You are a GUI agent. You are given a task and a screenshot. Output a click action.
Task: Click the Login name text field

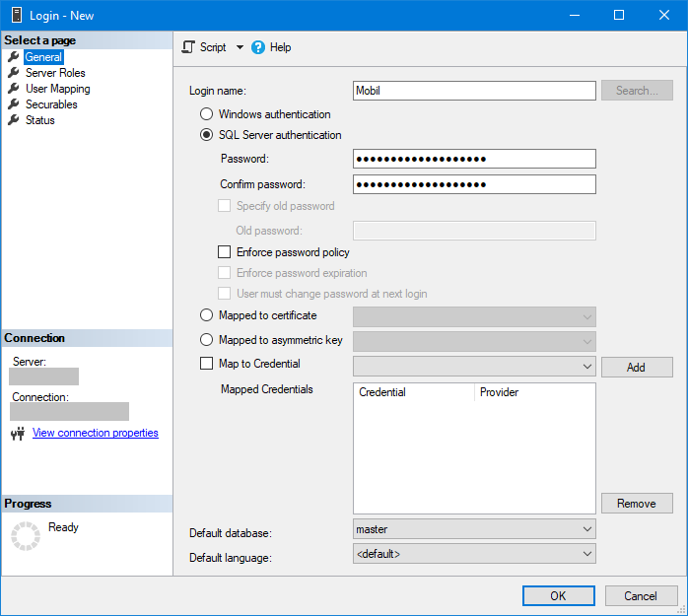(473, 91)
